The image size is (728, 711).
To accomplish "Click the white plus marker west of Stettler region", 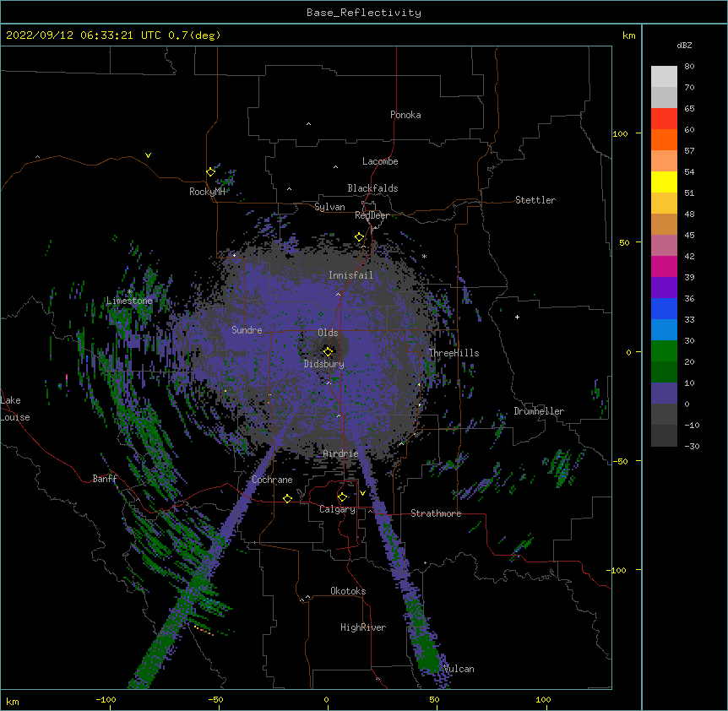I will click(517, 317).
